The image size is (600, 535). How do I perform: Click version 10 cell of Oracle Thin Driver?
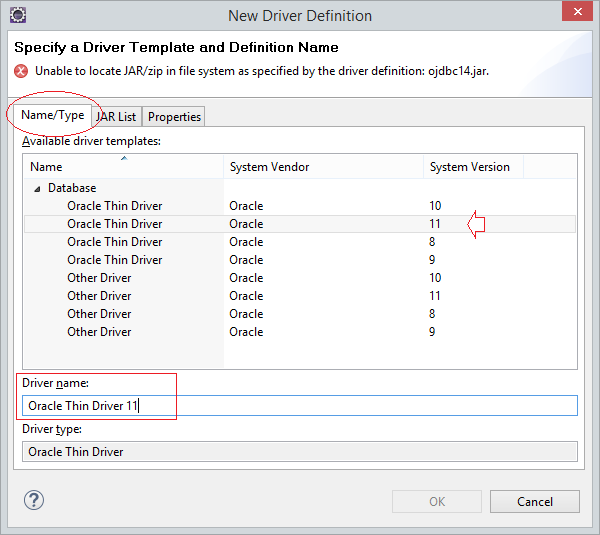pos(435,206)
